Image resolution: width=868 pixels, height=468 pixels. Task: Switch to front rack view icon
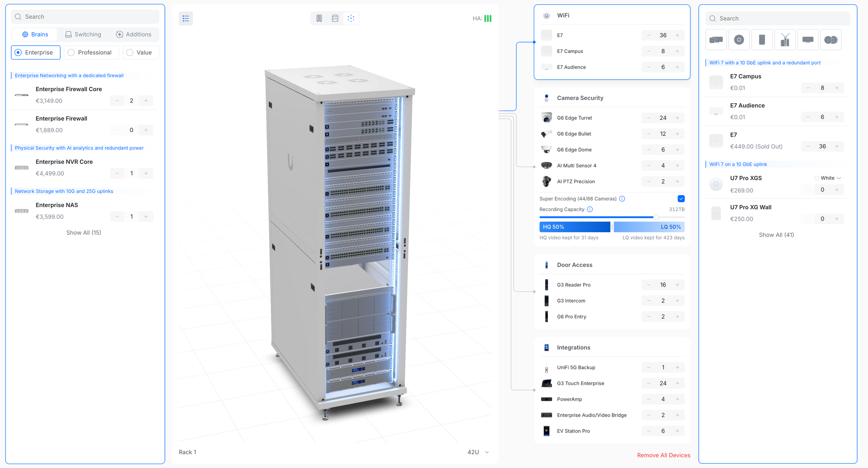point(319,18)
